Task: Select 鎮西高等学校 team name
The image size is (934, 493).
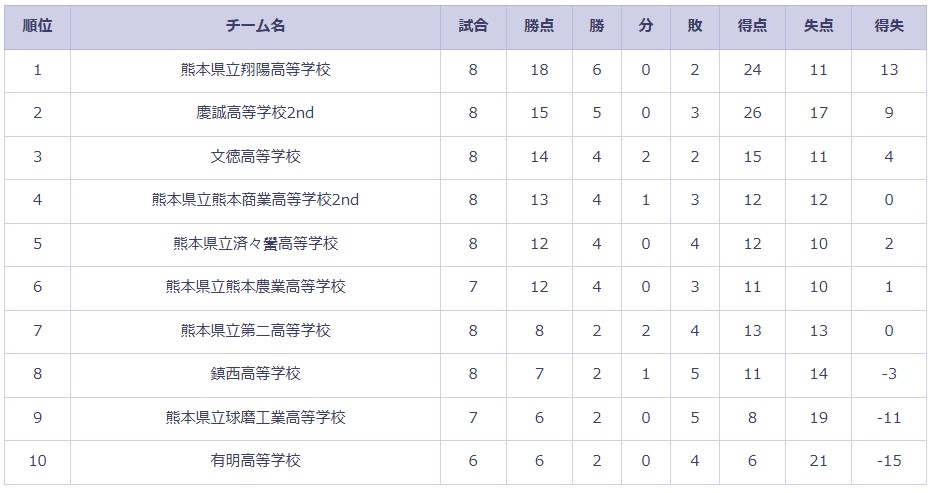Action: click(256, 374)
